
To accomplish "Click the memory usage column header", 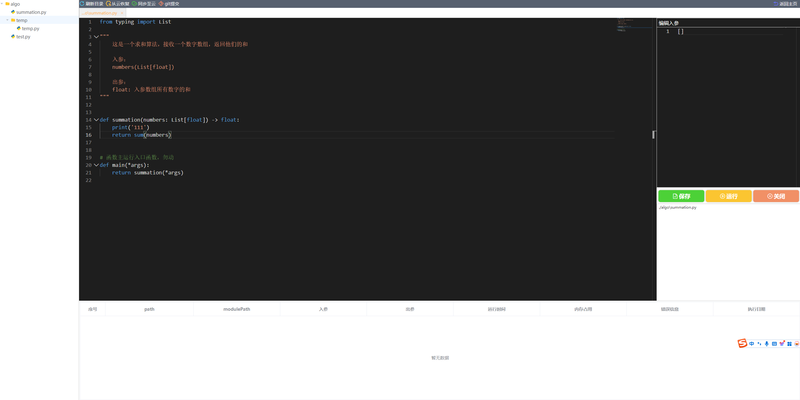I will [x=583, y=309].
